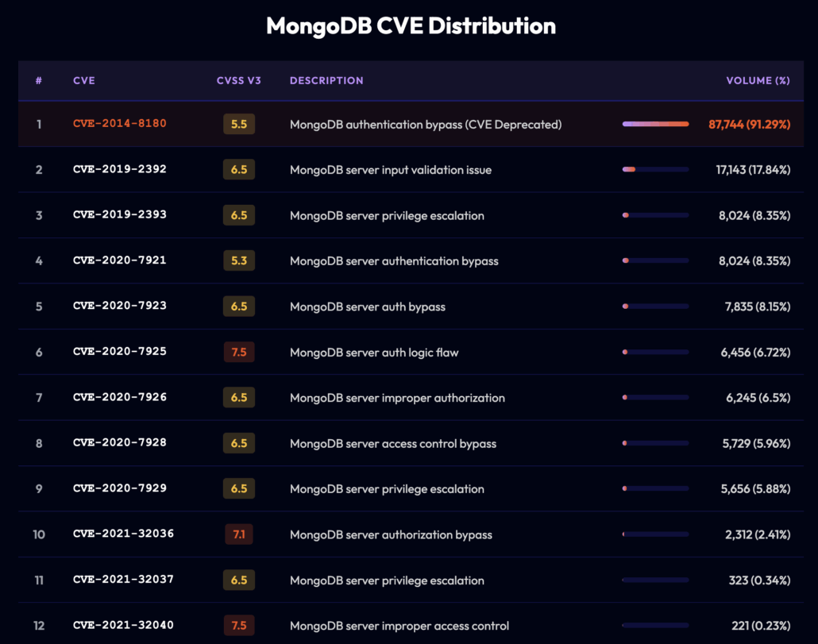Screen dimensions: 818x644
Task: Sort by the CVSS V3 column header
Action: pyautogui.click(x=237, y=80)
